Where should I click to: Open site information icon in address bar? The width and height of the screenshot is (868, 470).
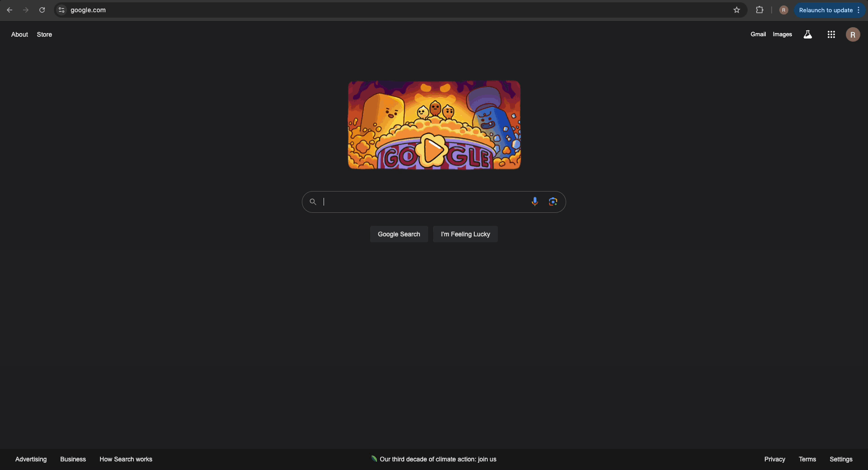pyautogui.click(x=62, y=10)
